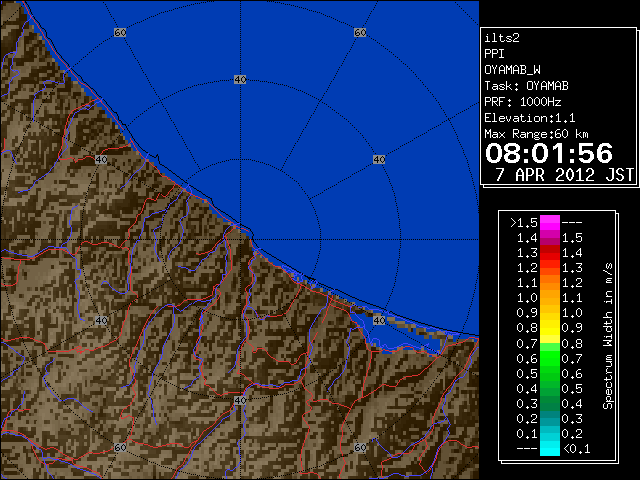Select the "PPI" scan type label

coord(494,54)
